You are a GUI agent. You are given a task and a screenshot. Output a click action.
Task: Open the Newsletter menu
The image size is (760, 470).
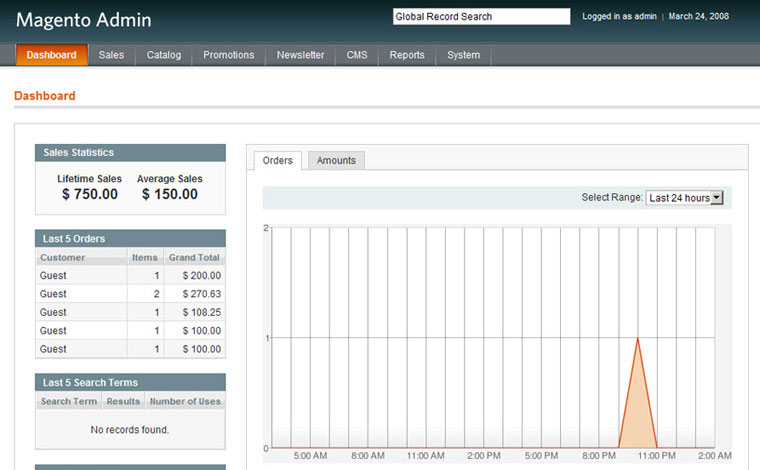(301, 55)
